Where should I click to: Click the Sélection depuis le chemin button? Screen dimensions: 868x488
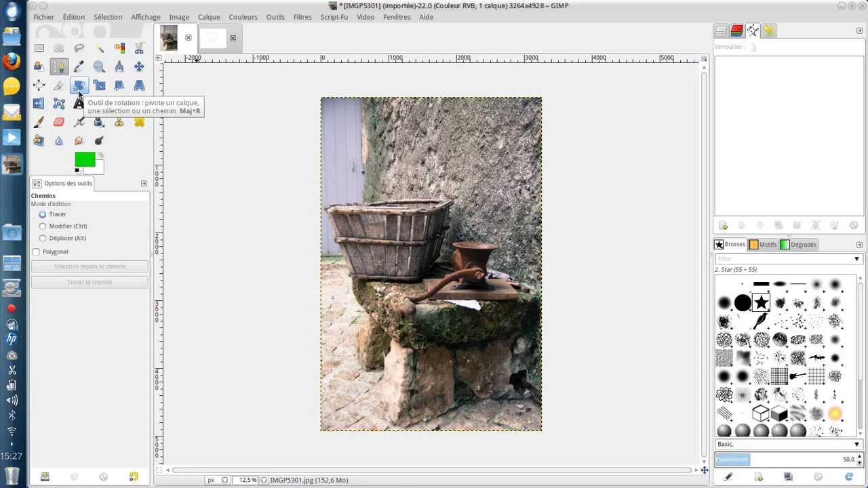pos(90,266)
